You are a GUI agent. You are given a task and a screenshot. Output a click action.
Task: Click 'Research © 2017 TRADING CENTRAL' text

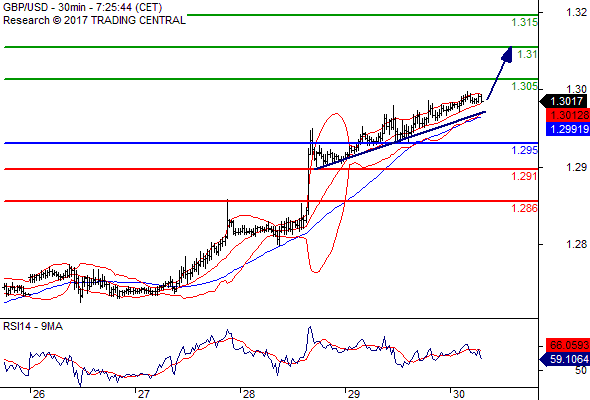point(94,20)
